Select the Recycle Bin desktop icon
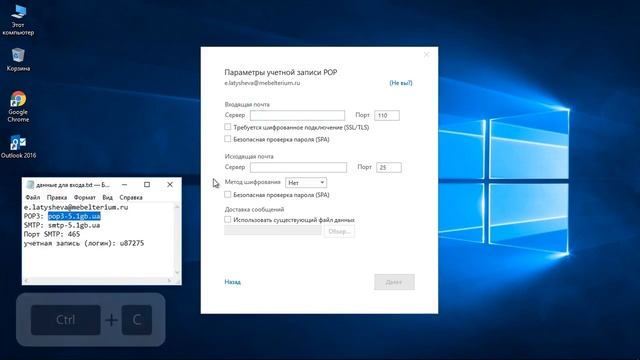This screenshot has height=360, width=640. point(18,60)
